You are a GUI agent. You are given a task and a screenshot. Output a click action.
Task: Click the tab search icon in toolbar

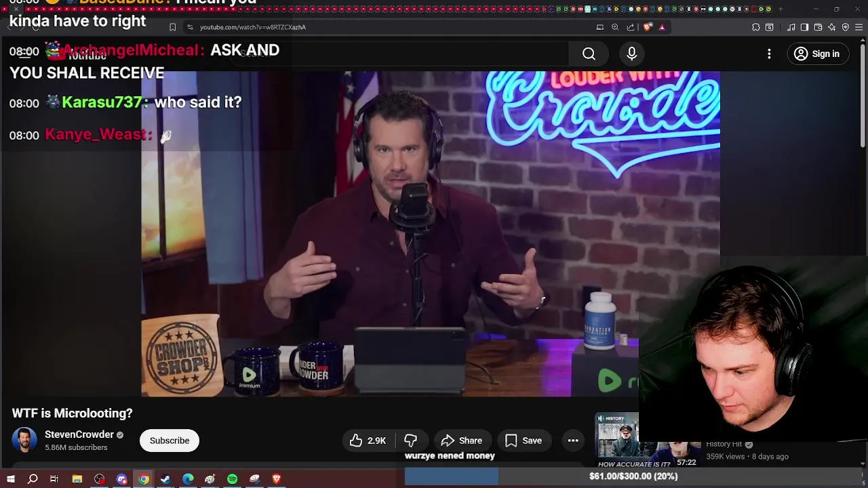[x=770, y=27]
